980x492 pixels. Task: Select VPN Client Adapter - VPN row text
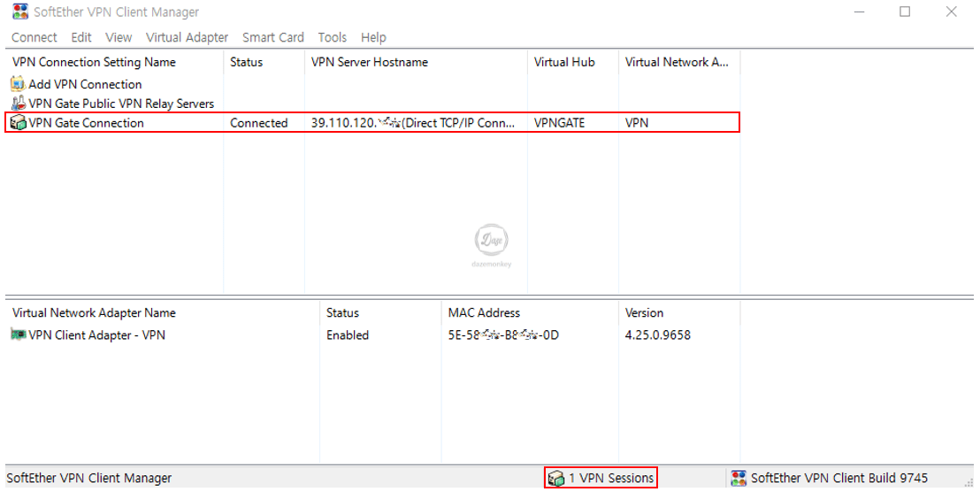coord(97,334)
